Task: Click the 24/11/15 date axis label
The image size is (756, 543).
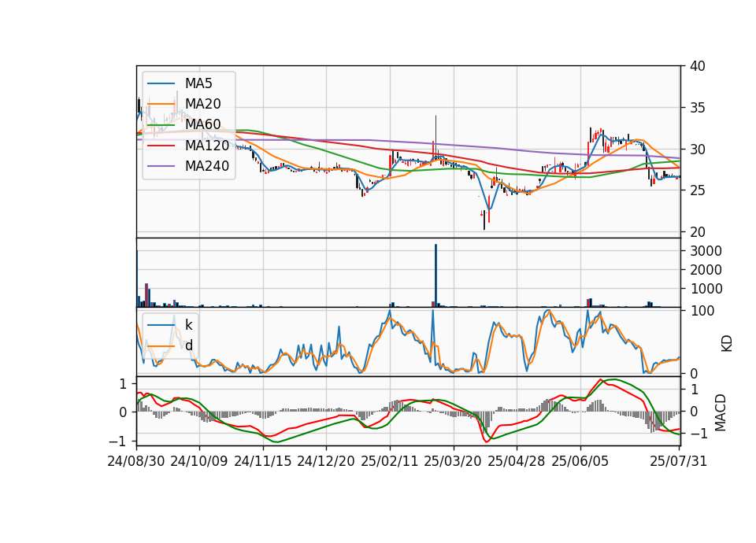Action: pos(263,461)
